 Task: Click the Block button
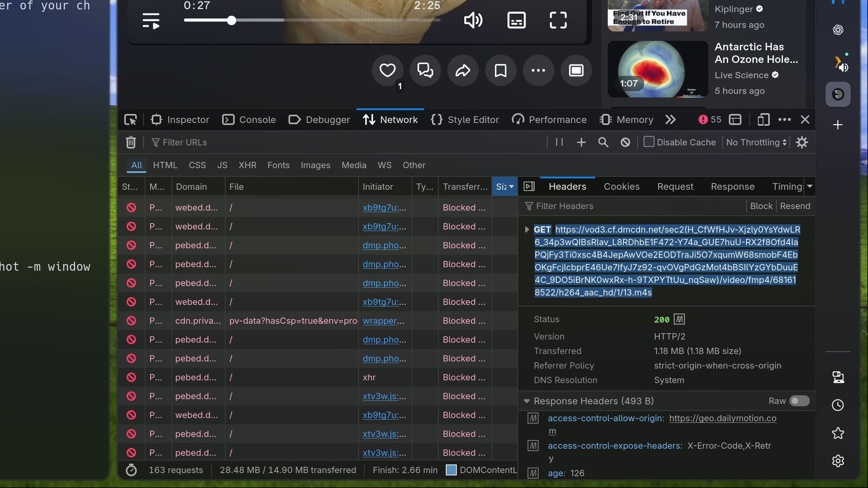pos(761,206)
